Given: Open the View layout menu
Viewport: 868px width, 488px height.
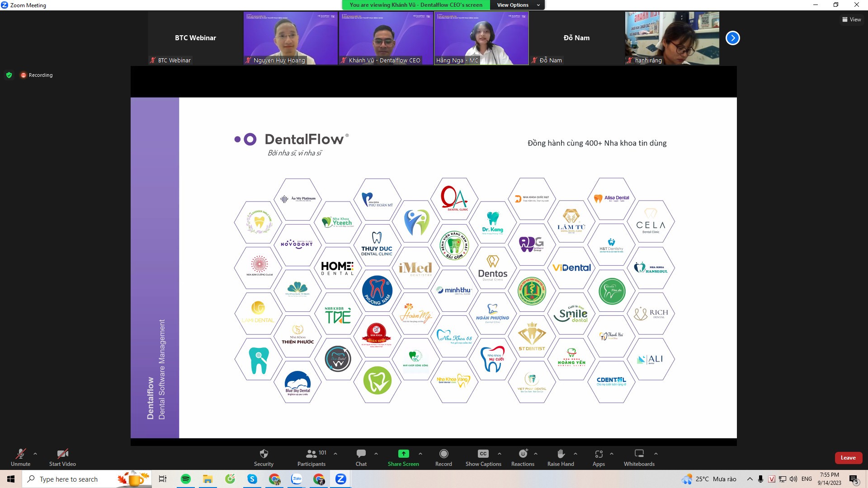Looking at the screenshot, I should click(851, 19).
